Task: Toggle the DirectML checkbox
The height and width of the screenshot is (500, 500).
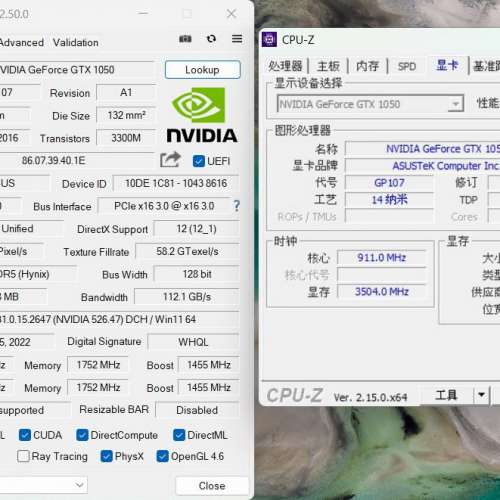Action: click(x=179, y=435)
